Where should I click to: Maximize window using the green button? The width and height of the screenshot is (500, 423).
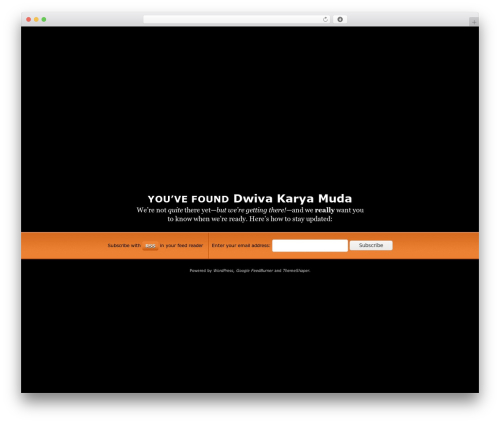tap(44, 19)
